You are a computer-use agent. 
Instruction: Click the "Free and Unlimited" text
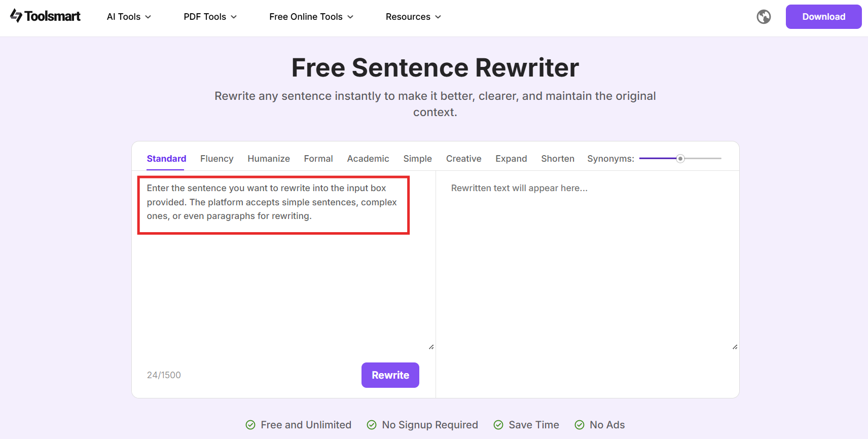click(x=306, y=425)
